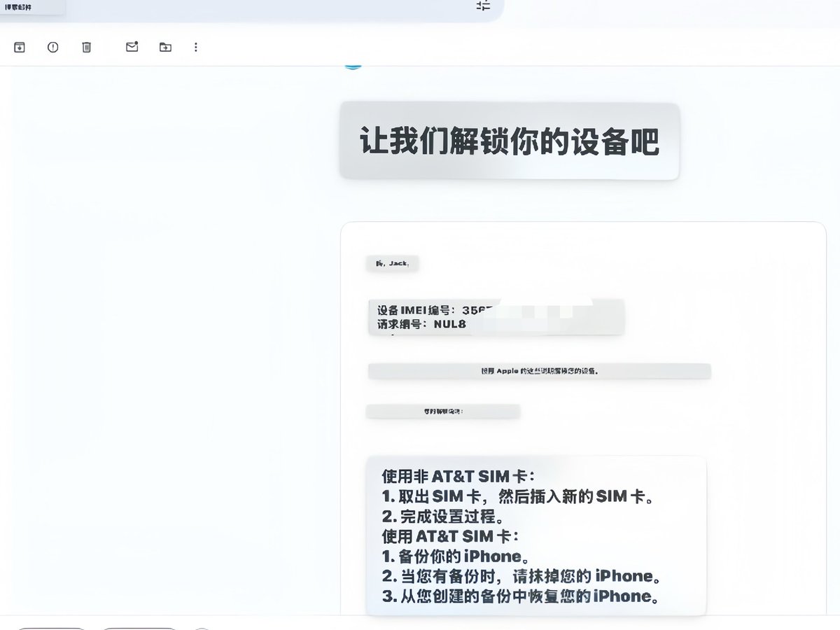This screenshot has height=630, width=840.
Task: Select the line mentioning Apple
Action: tap(540, 371)
